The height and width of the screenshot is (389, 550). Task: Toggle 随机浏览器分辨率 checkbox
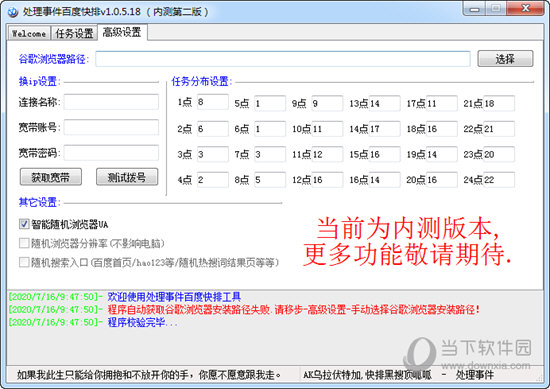[x=24, y=243]
